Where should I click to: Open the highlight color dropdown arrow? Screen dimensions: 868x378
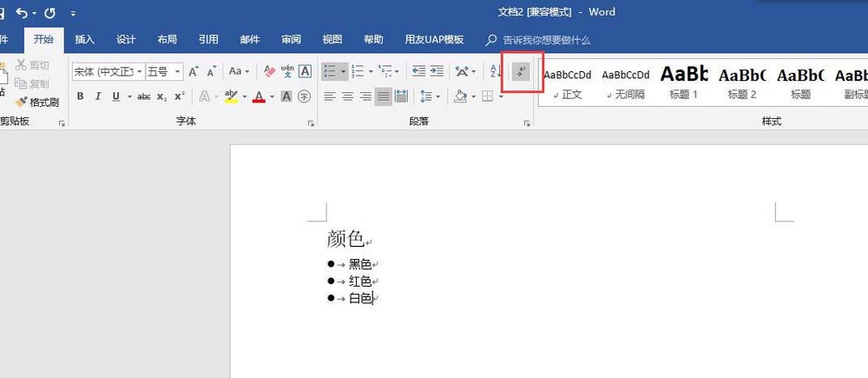point(245,97)
